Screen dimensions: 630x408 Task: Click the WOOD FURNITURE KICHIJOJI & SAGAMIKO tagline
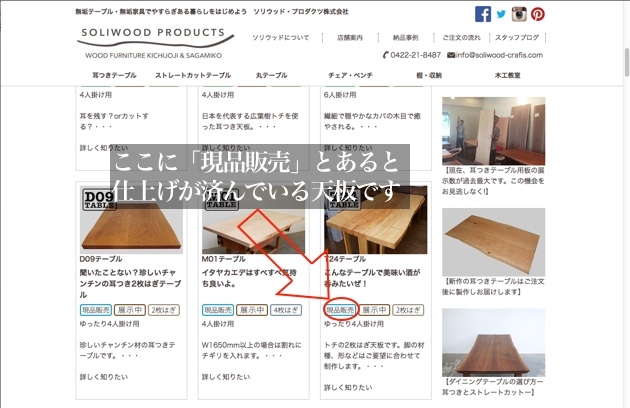pyautogui.click(x=153, y=55)
